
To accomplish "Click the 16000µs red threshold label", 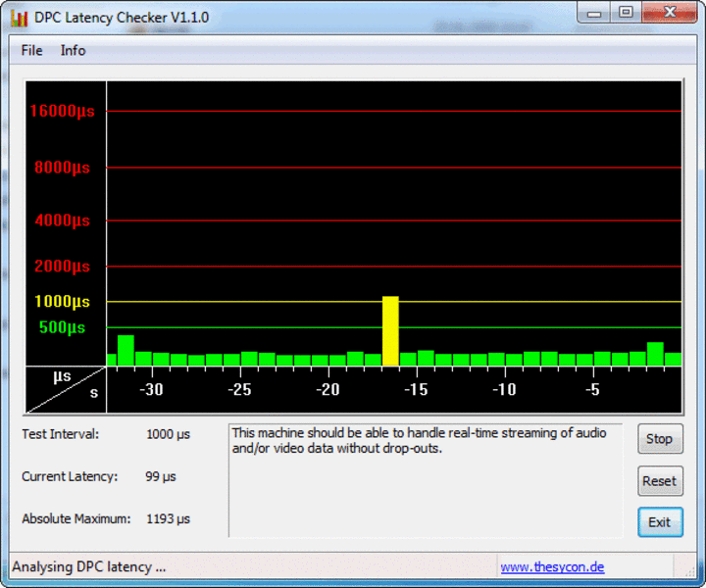I will 62,111.
